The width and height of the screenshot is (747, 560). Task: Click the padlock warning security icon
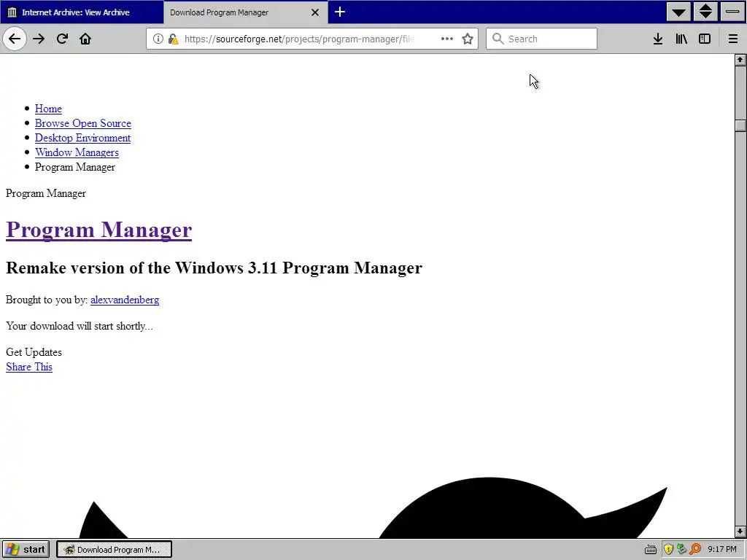coord(174,39)
